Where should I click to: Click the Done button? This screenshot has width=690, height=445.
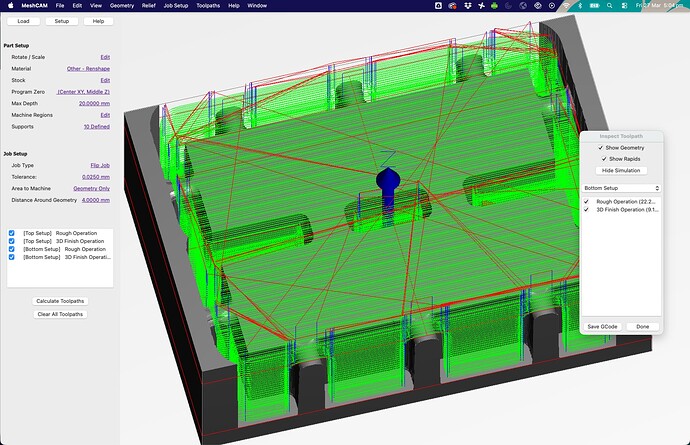click(x=642, y=327)
